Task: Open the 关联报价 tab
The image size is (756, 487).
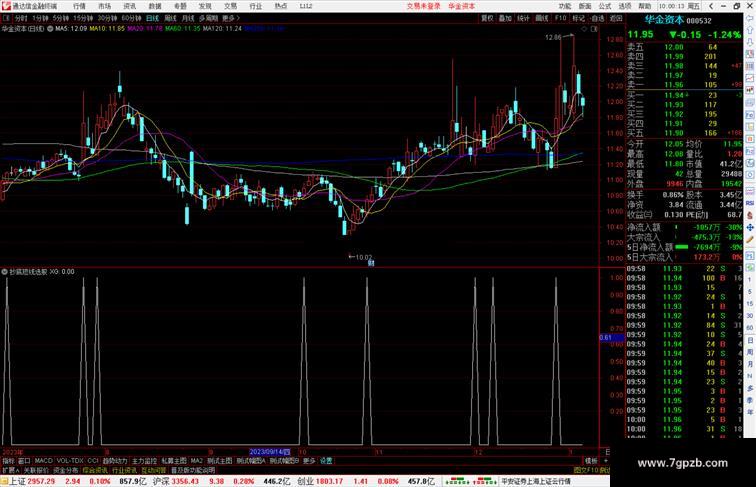Action: click(x=36, y=470)
